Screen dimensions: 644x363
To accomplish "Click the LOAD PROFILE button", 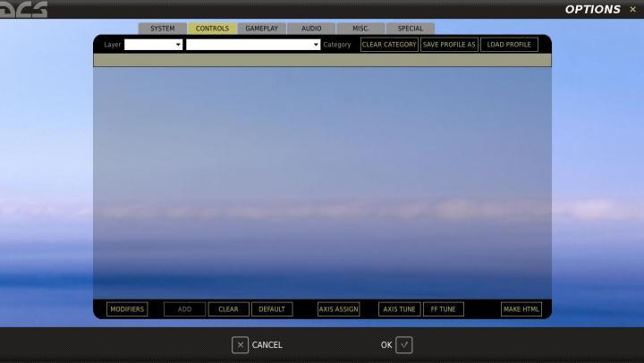I will point(508,45).
